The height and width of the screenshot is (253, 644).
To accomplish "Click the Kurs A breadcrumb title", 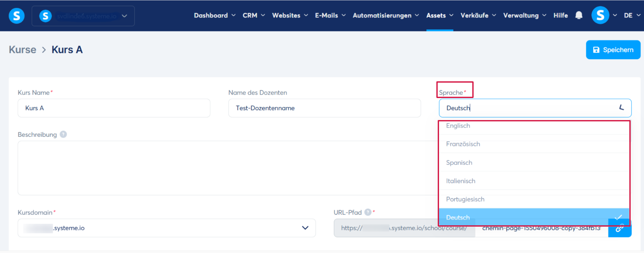I will [x=67, y=50].
